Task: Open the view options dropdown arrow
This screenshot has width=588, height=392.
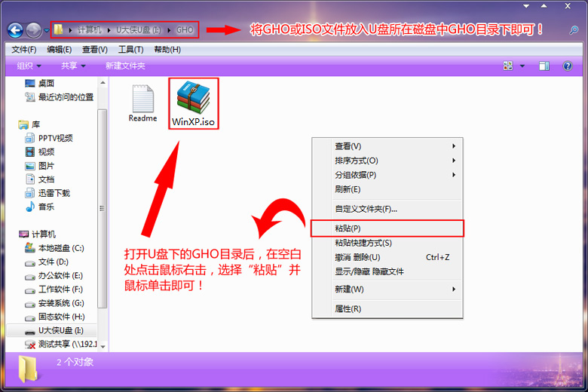Action: click(522, 66)
